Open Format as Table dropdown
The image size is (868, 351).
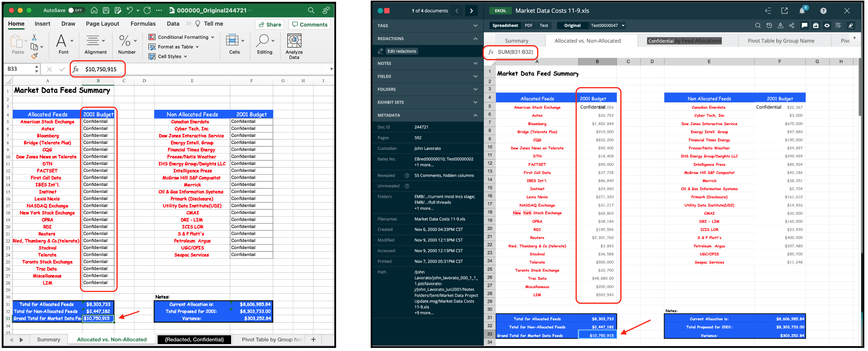click(174, 47)
